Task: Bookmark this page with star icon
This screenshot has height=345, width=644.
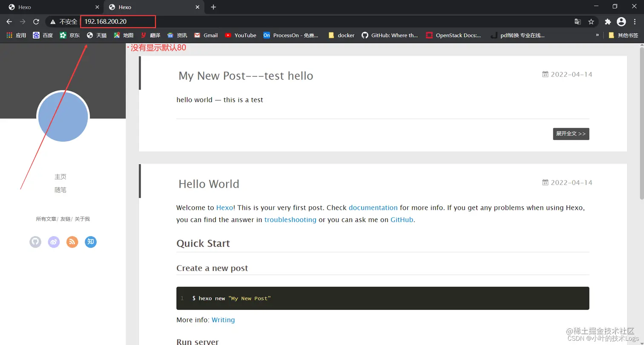Action: click(x=591, y=22)
